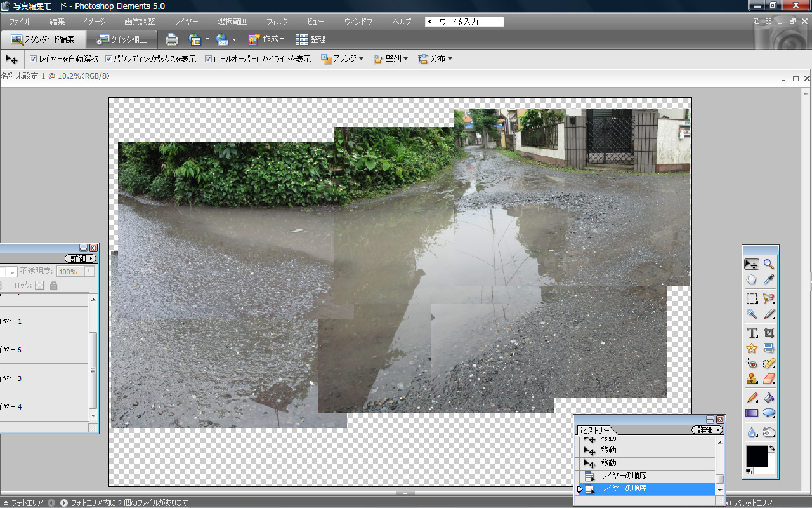Click the default colors mini icon
The width and height of the screenshot is (812, 508).
[x=749, y=471]
